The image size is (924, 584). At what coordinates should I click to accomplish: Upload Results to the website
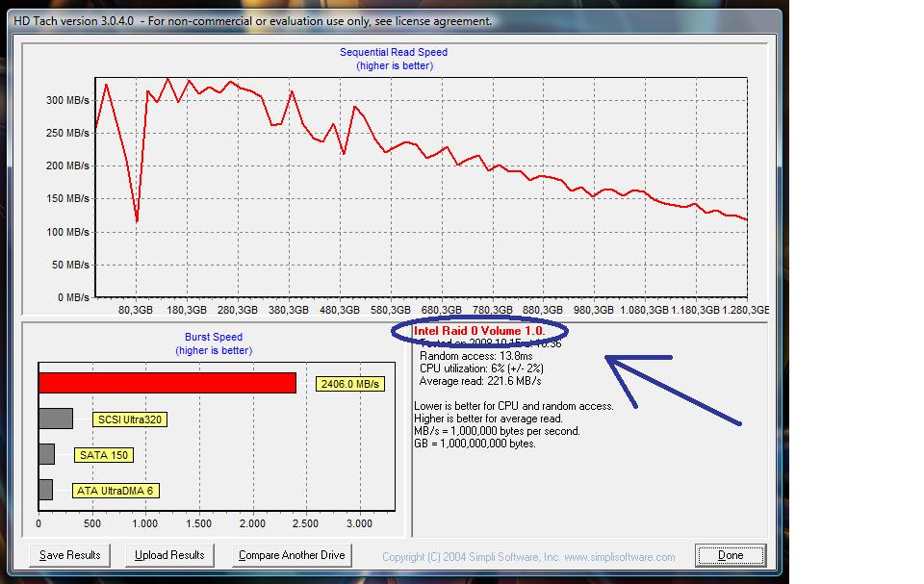169,555
